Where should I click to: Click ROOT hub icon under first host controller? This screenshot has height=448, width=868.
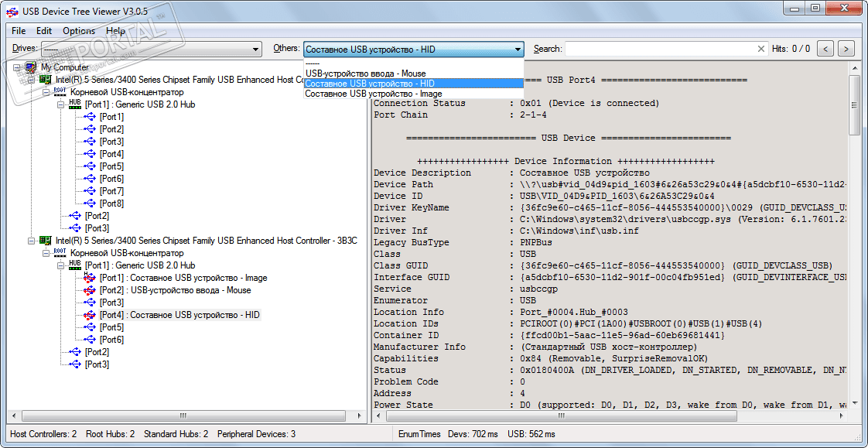(x=60, y=92)
